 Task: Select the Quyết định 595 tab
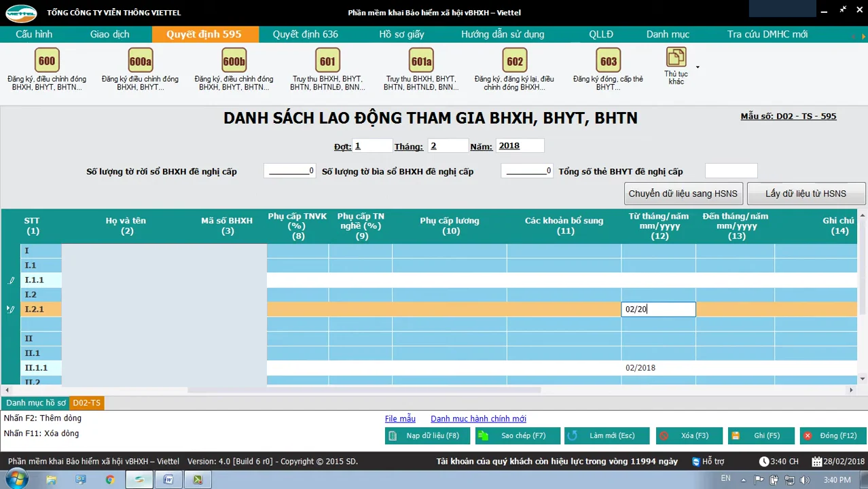(204, 34)
